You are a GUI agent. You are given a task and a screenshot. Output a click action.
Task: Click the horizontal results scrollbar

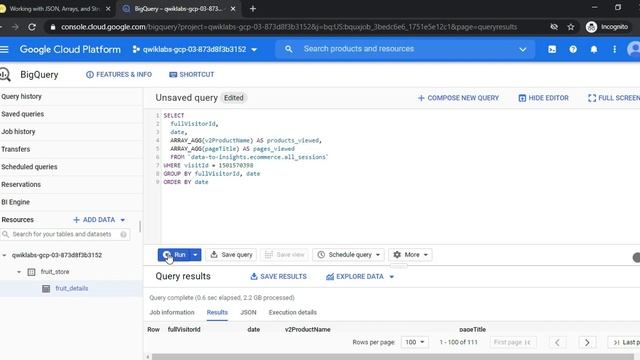393,357
